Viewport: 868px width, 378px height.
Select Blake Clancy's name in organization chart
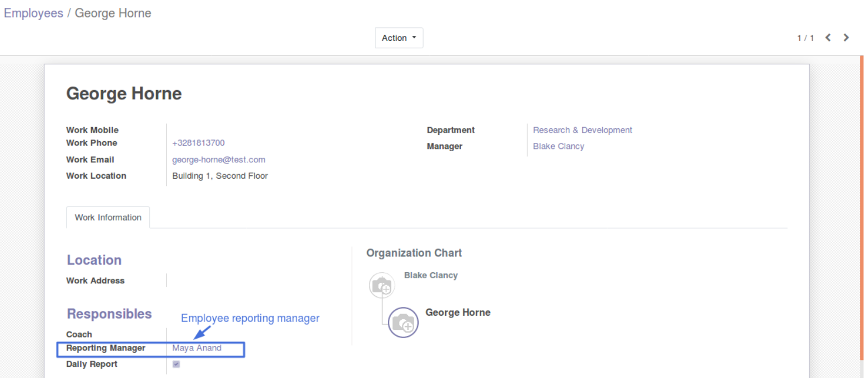430,276
